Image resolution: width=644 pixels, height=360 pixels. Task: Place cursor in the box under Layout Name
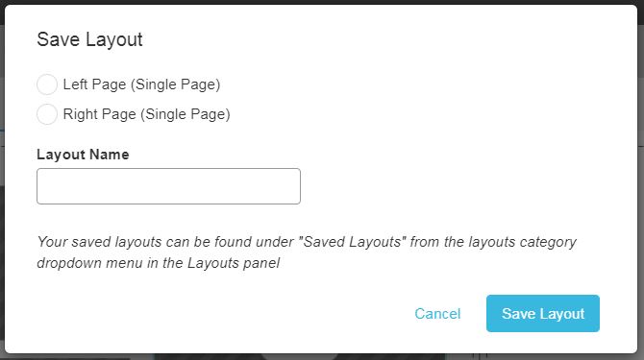168,186
